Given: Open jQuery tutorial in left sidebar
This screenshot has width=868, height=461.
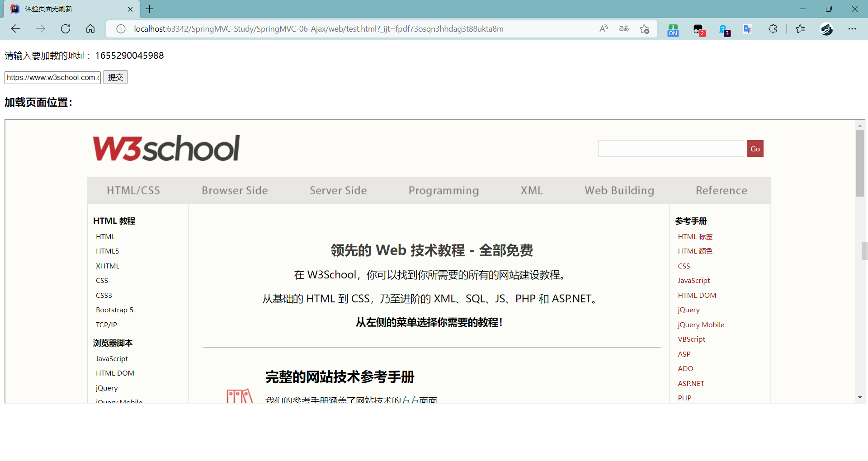Looking at the screenshot, I should (x=107, y=388).
